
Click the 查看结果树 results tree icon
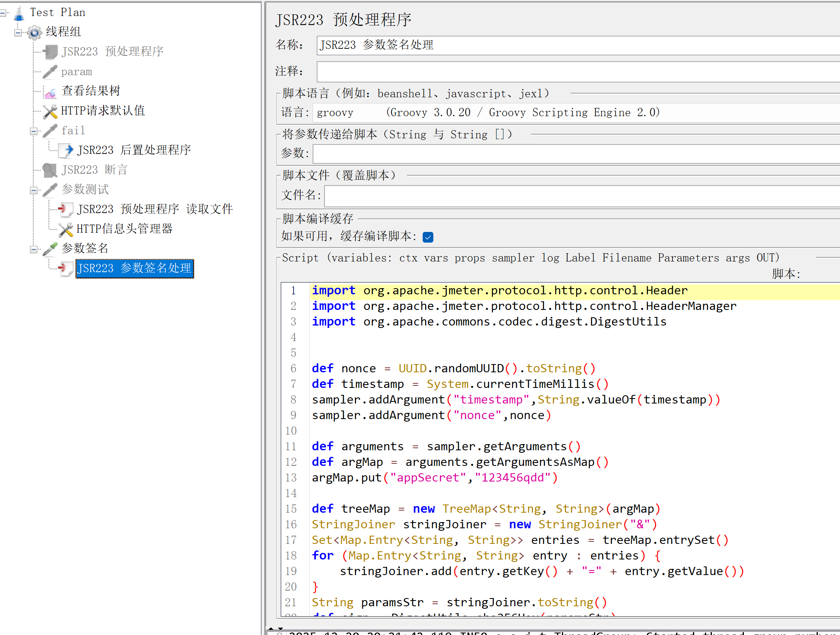(50, 92)
